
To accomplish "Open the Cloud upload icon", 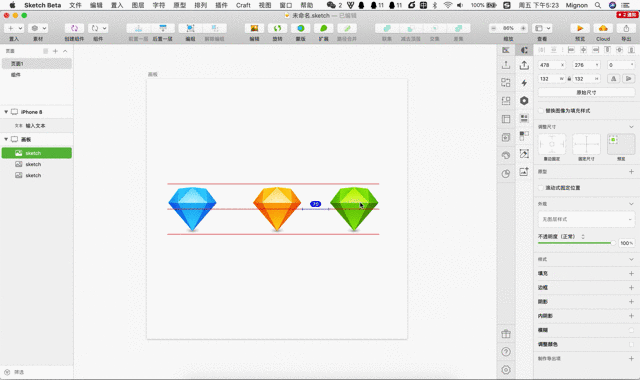I will click(603, 28).
